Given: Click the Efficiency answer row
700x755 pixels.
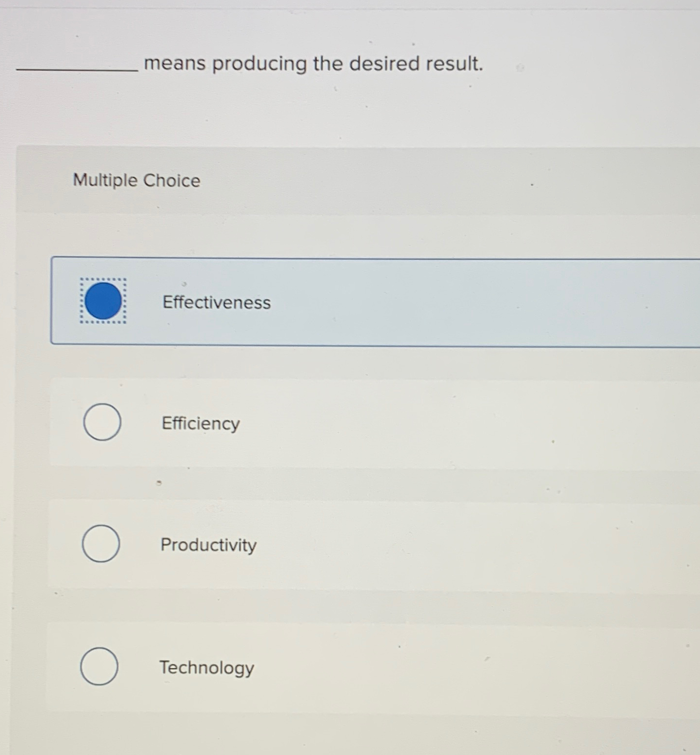Looking at the screenshot, I should point(341,423).
